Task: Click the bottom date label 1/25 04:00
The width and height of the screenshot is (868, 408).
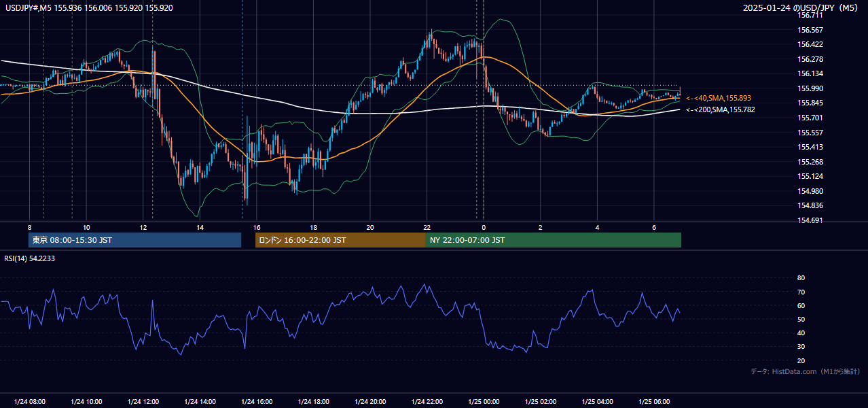Action: point(596,401)
